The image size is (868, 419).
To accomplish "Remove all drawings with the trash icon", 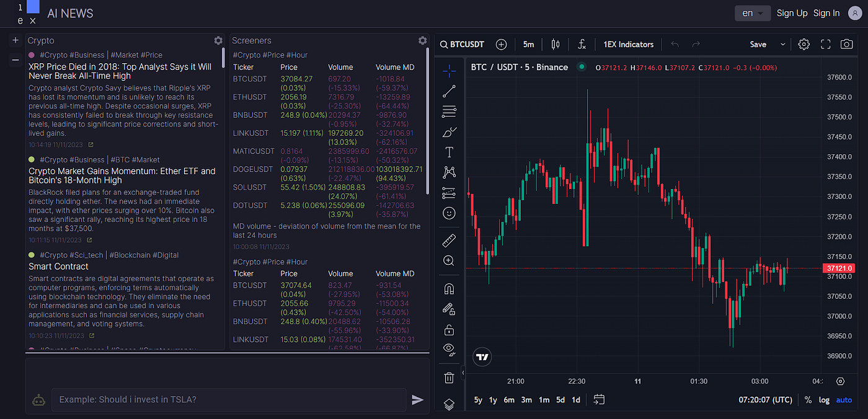I will [x=449, y=377].
